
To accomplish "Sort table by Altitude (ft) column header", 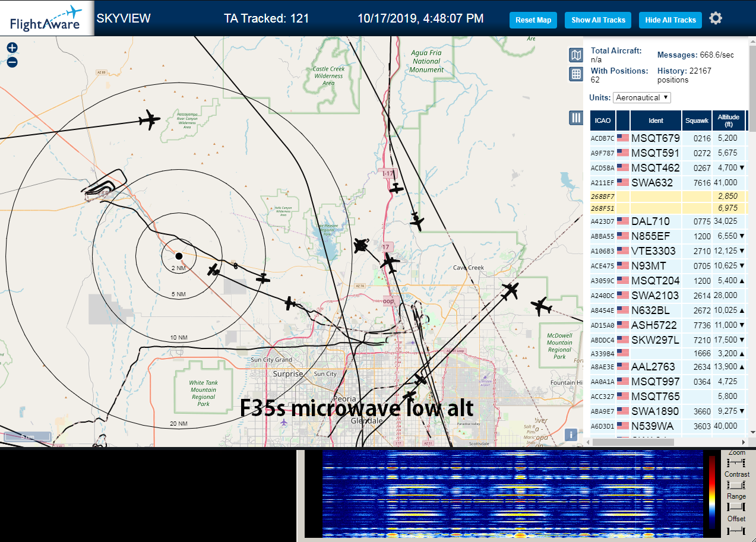I will (x=728, y=121).
